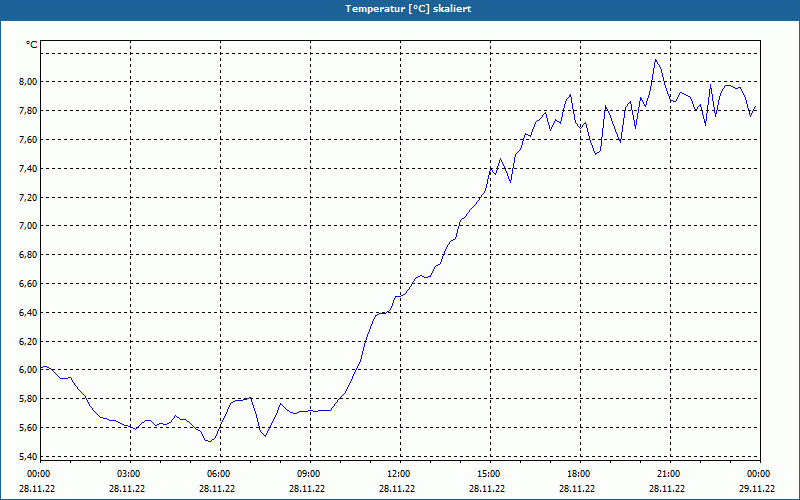Viewport: 800px width, 500px height.
Task: Select the 7,20 y-axis label
Action: coord(28,197)
